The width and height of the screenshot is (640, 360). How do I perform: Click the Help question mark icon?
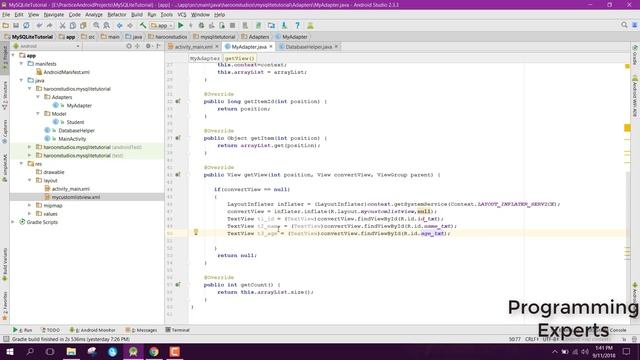click(x=298, y=25)
